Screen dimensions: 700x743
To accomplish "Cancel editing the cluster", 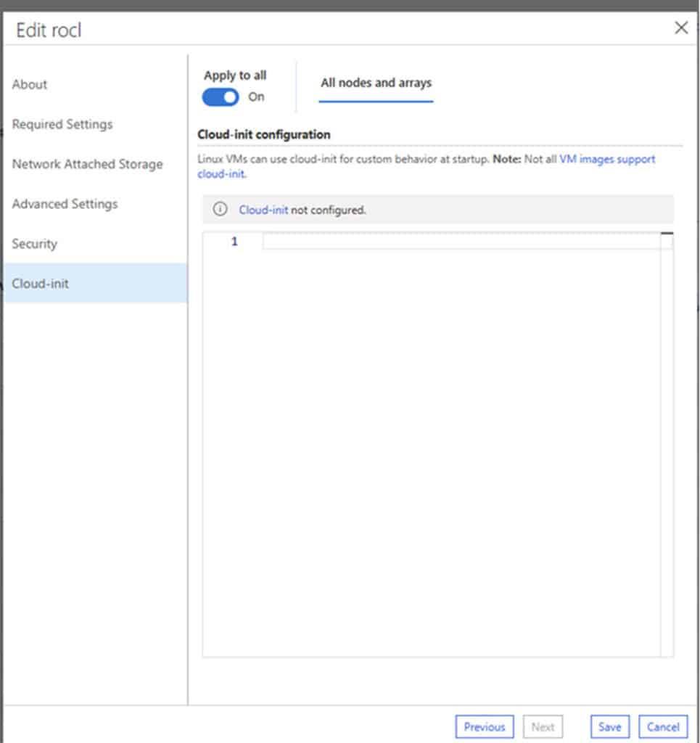I will [x=663, y=726].
